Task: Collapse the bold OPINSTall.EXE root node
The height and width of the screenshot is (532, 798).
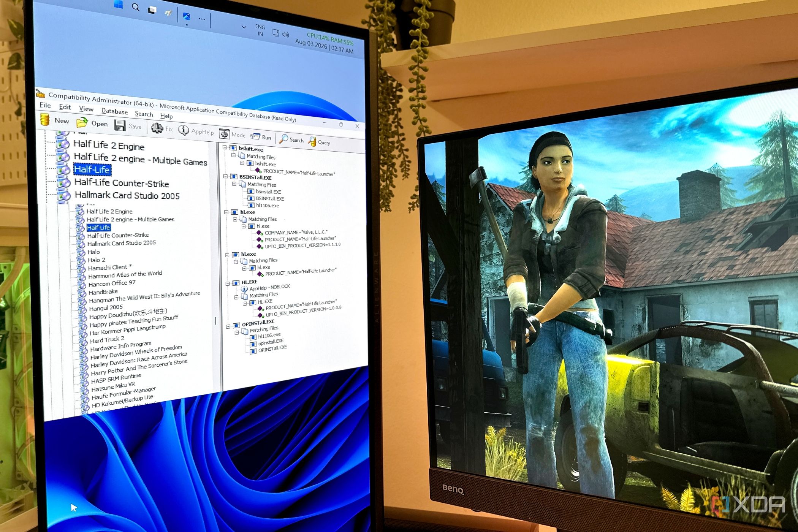Action: coord(228,326)
